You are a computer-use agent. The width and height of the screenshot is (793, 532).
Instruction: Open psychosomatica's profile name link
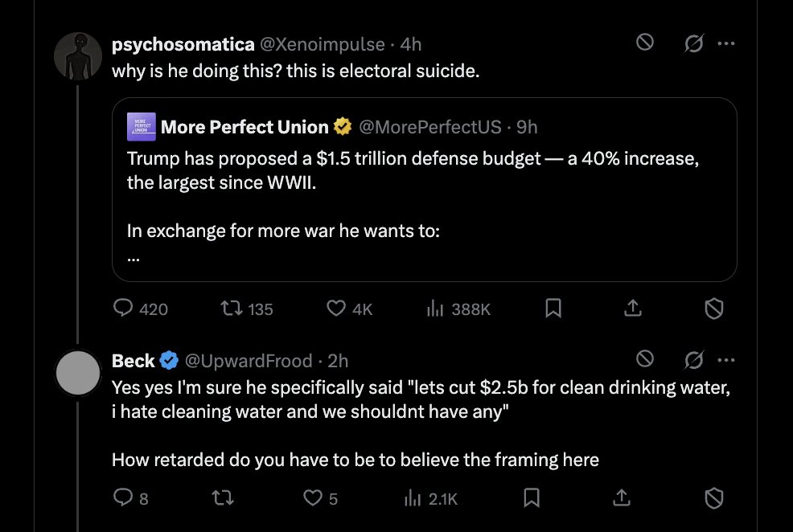(x=183, y=44)
